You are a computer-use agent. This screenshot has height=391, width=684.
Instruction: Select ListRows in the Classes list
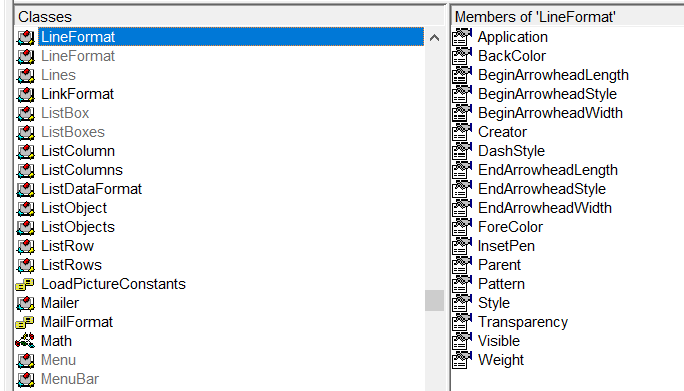72,265
